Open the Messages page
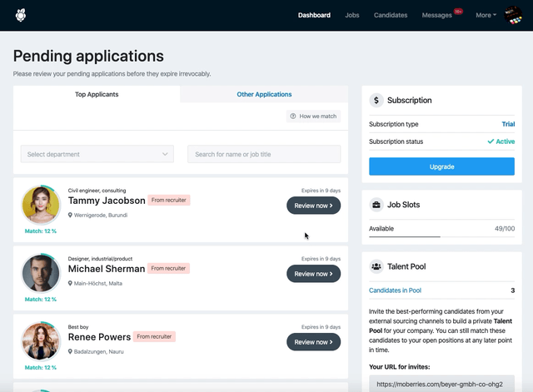Image resolution: width=533 pixels, height=392 pixels. [x=436, y=15]
